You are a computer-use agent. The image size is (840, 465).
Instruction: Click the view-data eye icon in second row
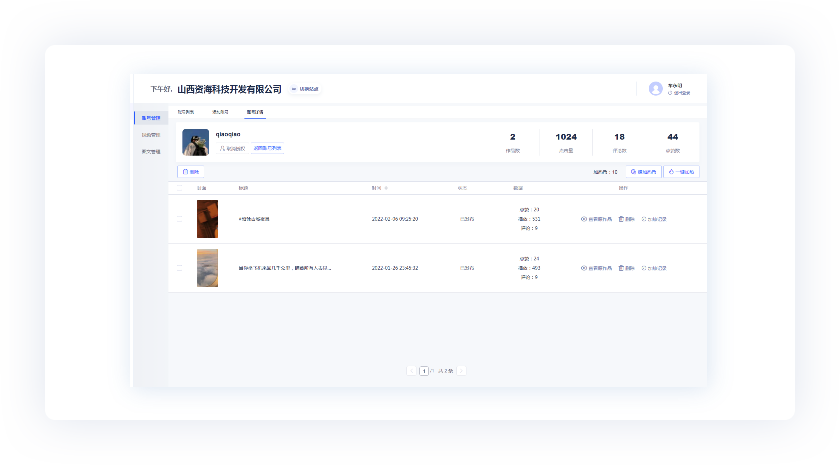[584, 268]
